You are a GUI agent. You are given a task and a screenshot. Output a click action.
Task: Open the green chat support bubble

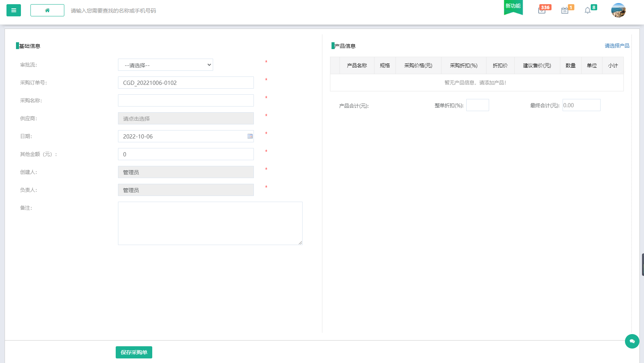click(x=632, y=341)
